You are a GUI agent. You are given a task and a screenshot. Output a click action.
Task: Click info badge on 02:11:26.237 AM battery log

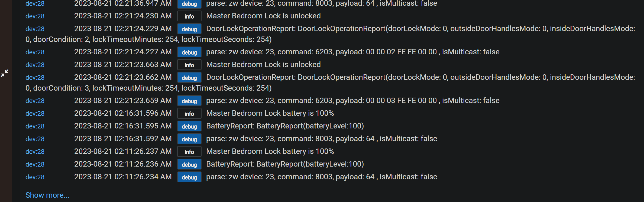(x=189, y=152)
